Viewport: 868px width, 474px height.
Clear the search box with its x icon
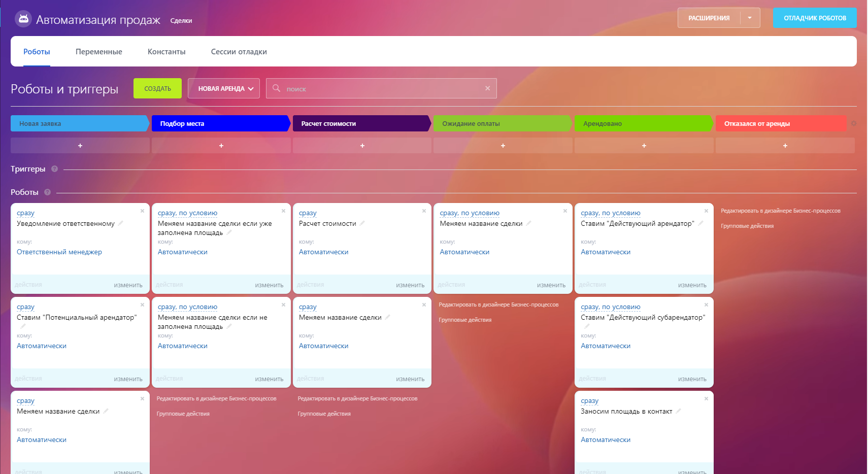coord(487,88)
